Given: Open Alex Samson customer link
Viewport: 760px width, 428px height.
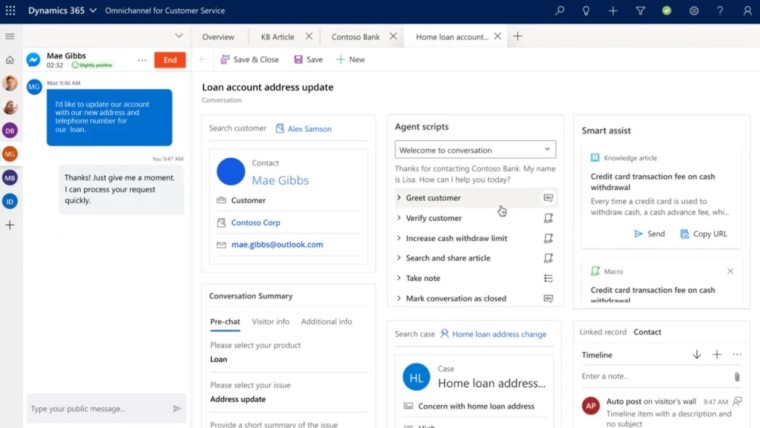Looking at the screenshot, I should 309,129.
